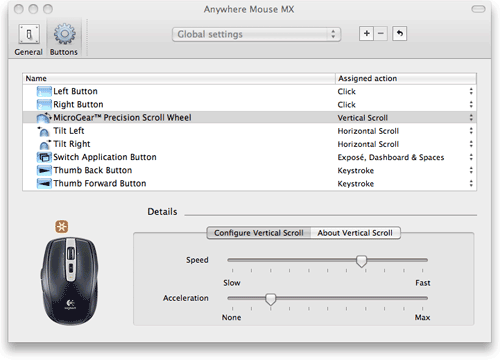500x361 pixels.
Task: Click the MicroGear Scroll Wheel icon
Action: (x=44, y=117)
